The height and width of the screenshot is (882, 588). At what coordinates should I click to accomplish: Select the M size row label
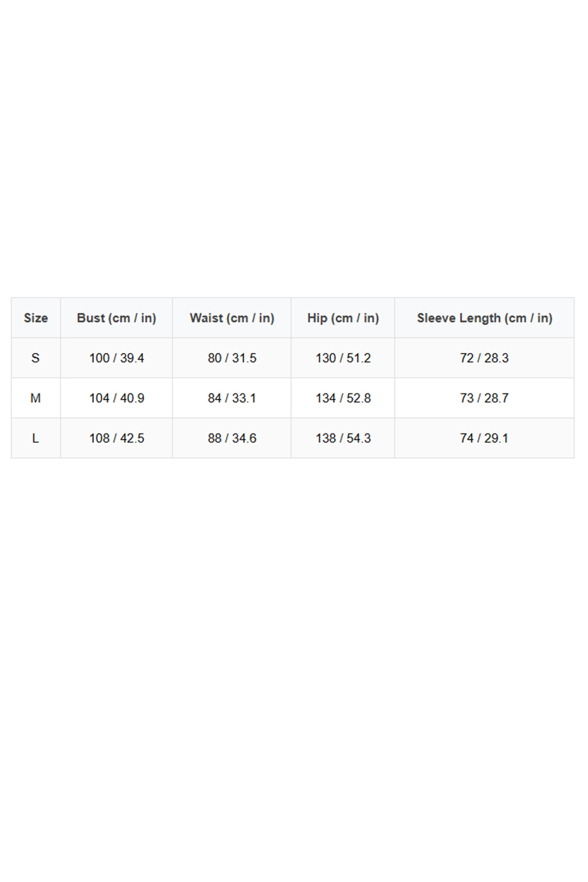[36, 398]
